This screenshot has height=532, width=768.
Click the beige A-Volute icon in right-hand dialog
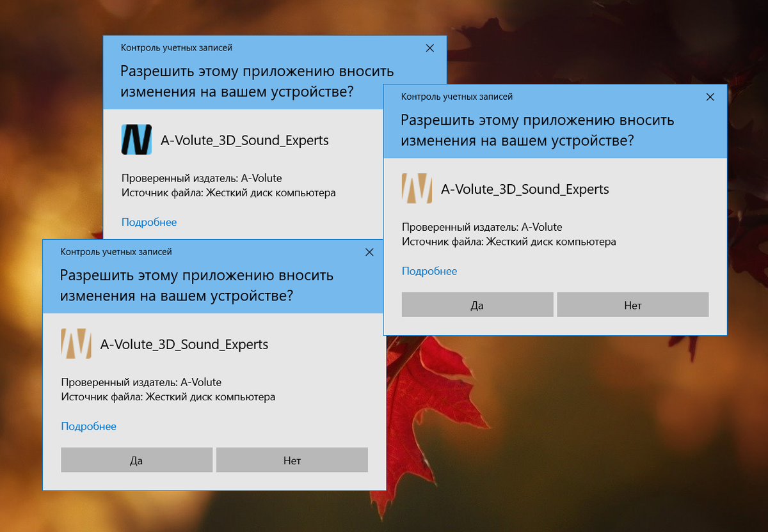point(417,189)
